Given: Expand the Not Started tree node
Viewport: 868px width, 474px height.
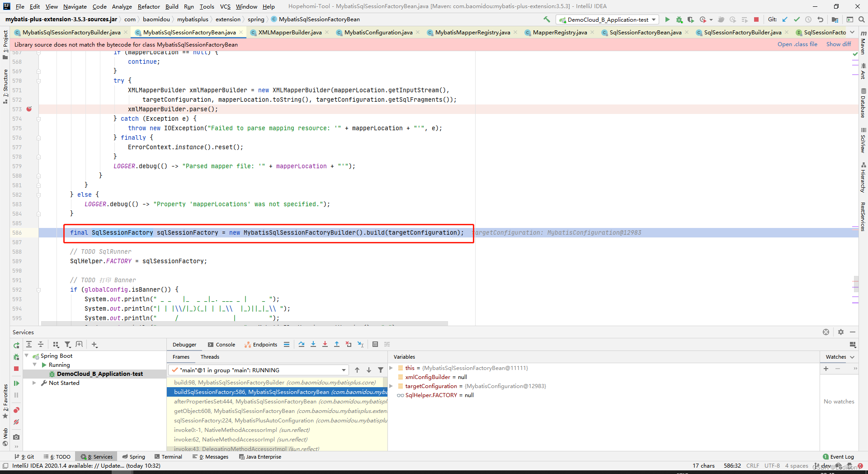Looking at the screenshot, I should [34, 383].
